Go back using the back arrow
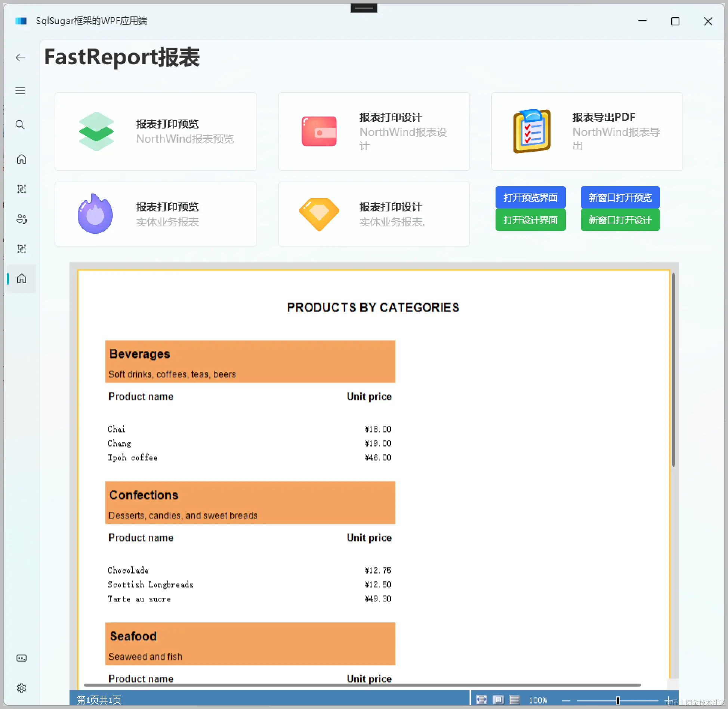The image size is (728, 709). tap(20, 58)
